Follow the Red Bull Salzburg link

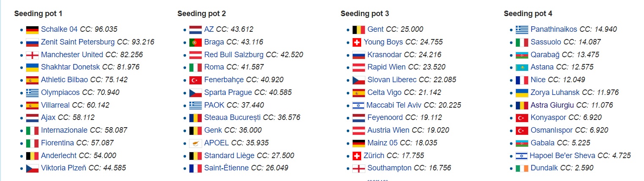coord(234,55)
